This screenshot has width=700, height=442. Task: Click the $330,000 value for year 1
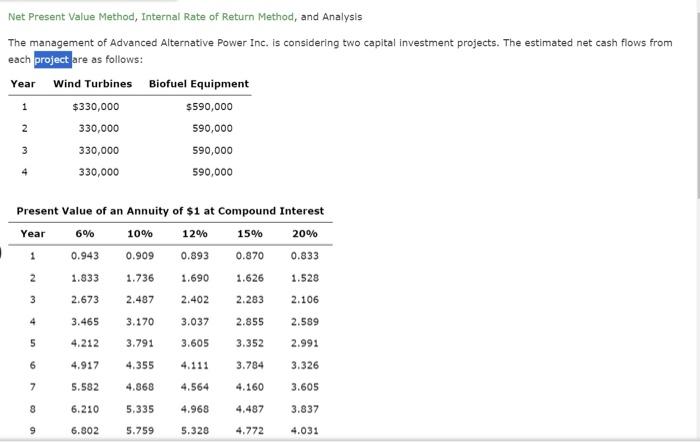(x=96, y=107)
